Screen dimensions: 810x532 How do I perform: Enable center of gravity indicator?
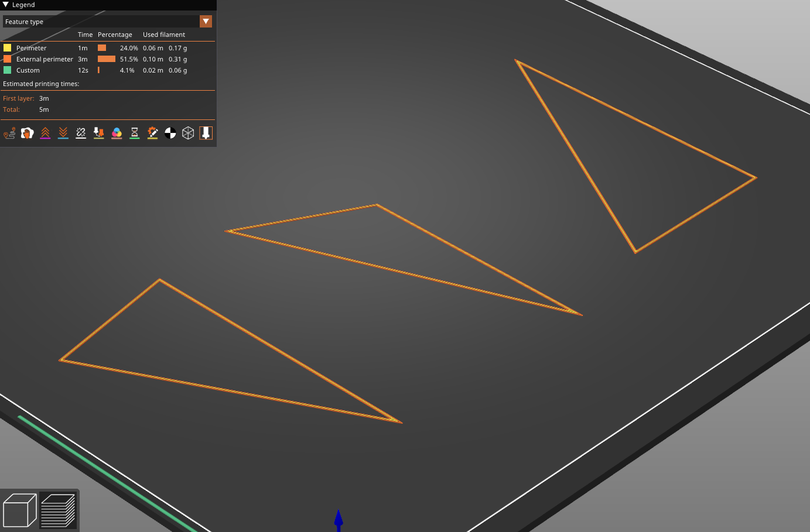170,133
